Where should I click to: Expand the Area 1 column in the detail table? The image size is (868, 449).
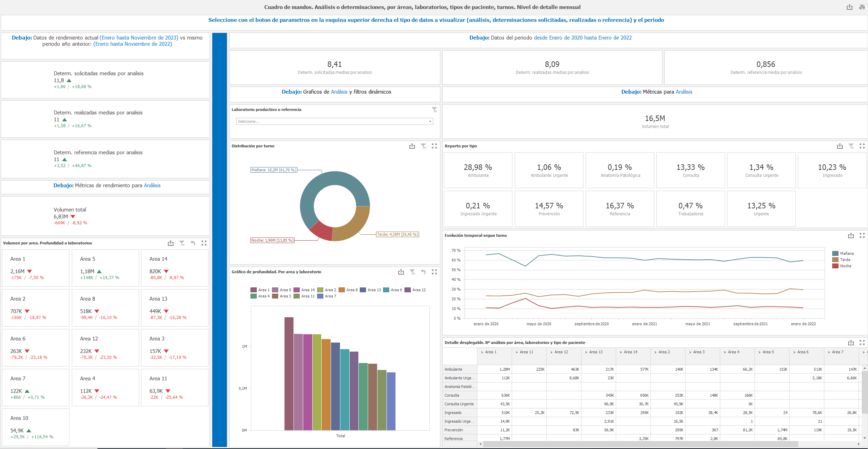(483, 352)
